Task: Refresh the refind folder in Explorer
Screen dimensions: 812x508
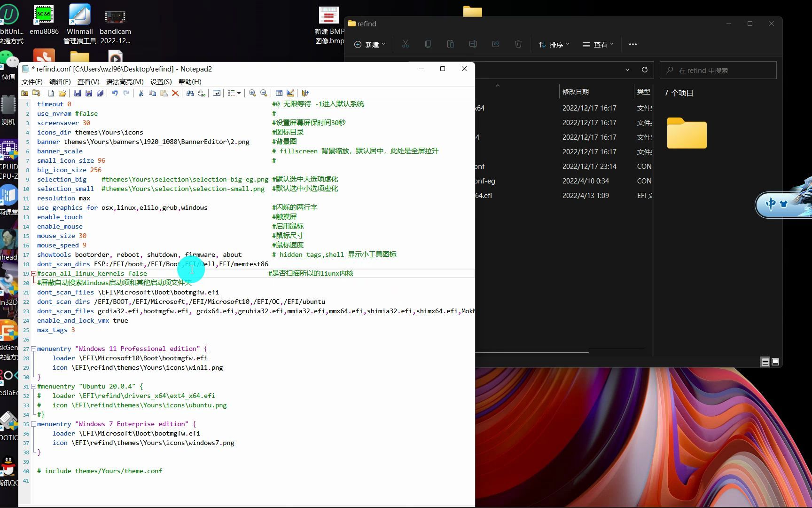Action: tap(645, 70)
